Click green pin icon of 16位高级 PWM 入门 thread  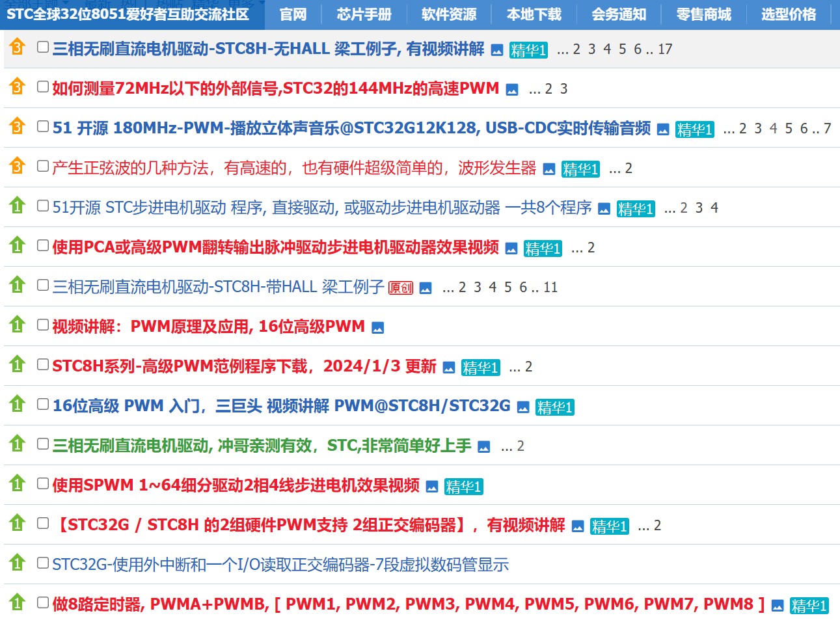click(18, 404)
